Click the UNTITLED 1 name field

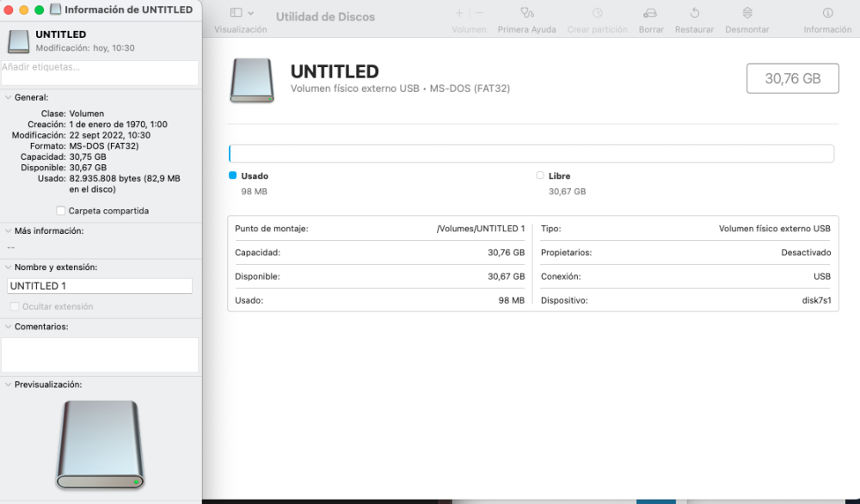(x=100, y=286)
